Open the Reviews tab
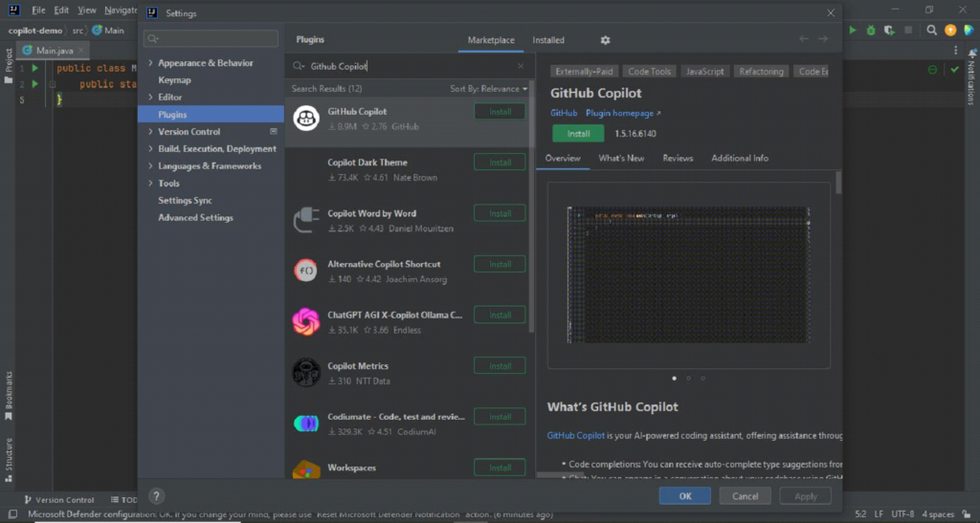Screen dimensions: 980x523 [678, 158]
